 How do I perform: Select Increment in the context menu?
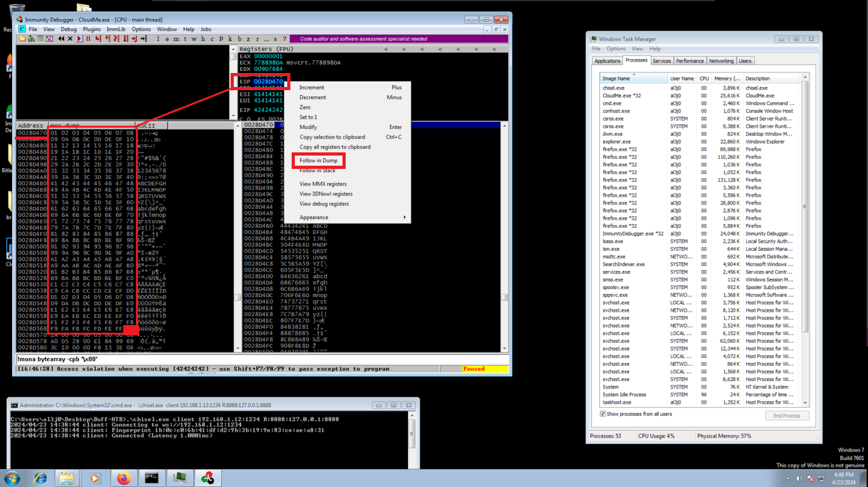(312, 88)
